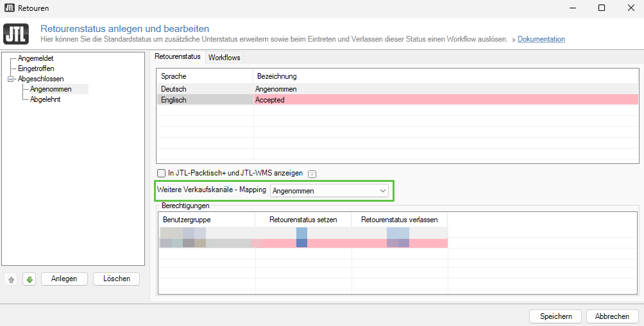Click the Anlegen button
The height and width of the screenshot is (326, 644).
(64, 279)
